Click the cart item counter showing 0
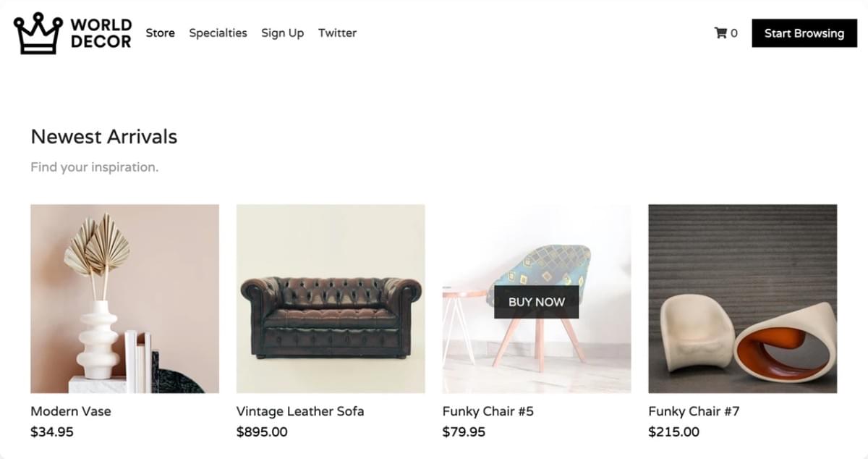The height and width of the screenshot is (459, 868). (733, 33)
